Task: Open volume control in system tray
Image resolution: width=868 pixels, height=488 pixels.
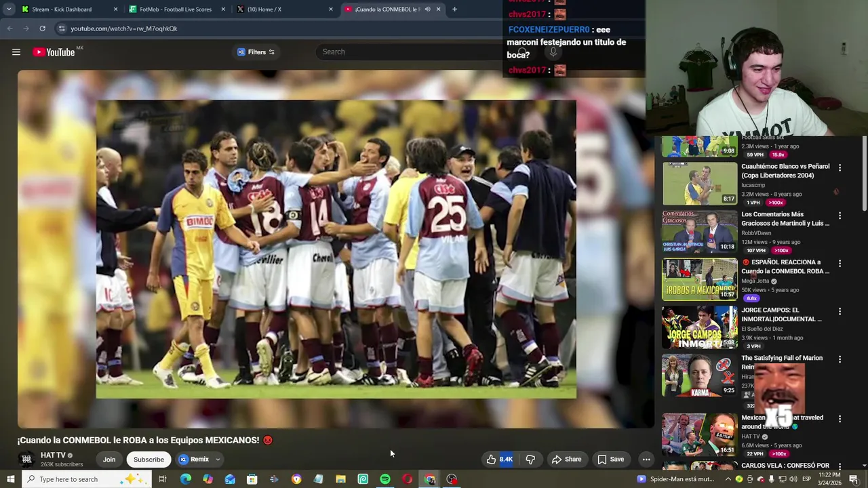Action: click(793, 479)
